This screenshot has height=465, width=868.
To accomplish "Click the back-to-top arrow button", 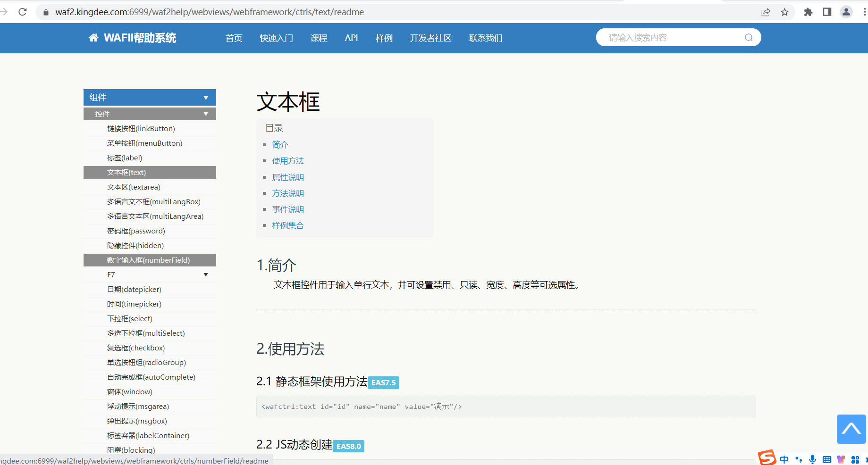I will coord(851,429).
